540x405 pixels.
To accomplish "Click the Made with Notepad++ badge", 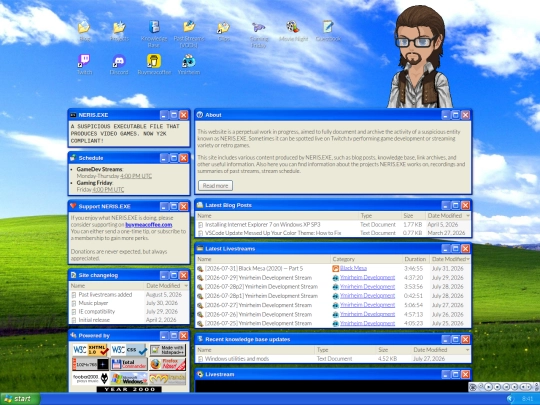I will click(x=167, y=350).
